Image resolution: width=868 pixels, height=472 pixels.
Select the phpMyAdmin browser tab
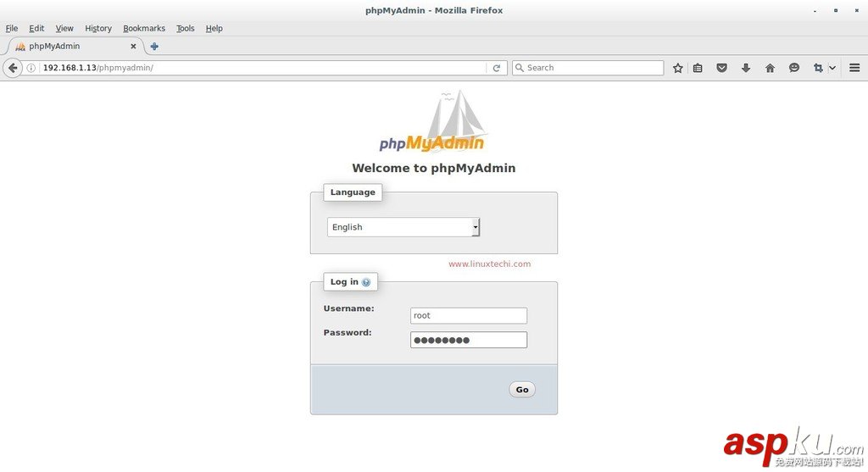point(75,47)
